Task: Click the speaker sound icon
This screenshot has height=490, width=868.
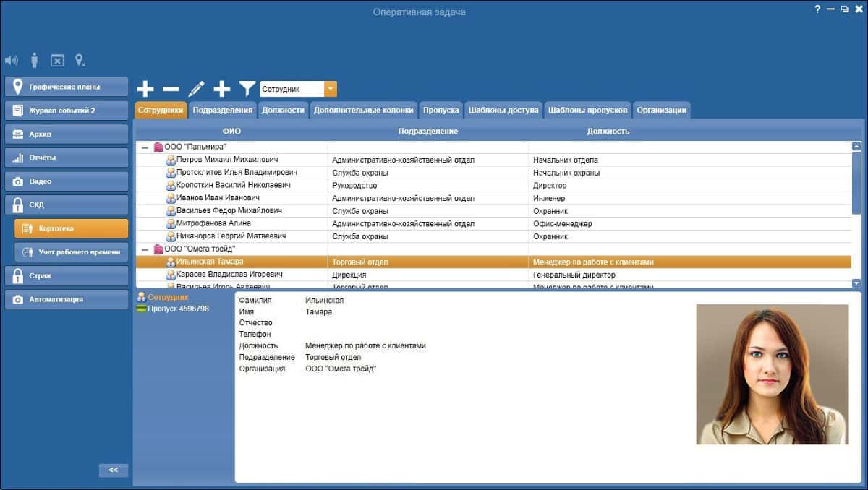Action: (11, 60)
